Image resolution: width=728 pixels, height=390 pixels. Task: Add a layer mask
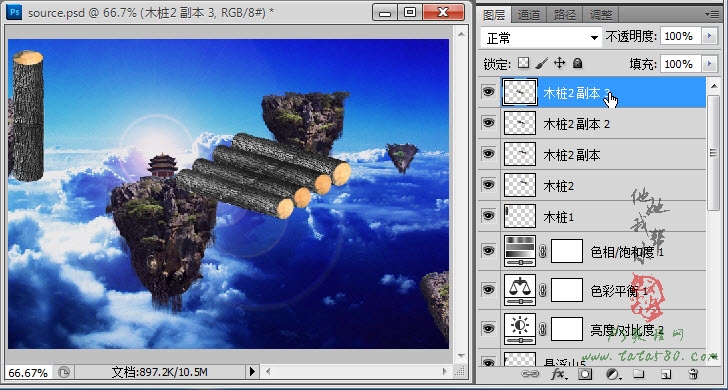585,374
